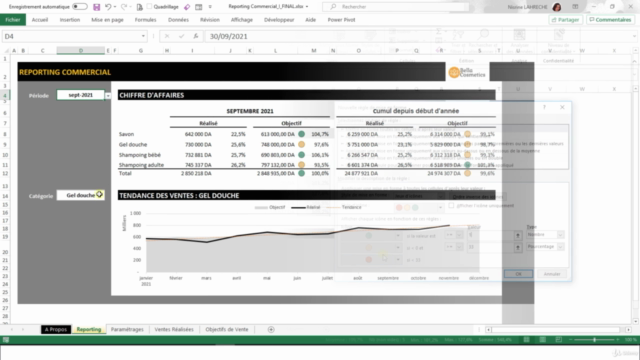Click the macro record icon in status bar

(x=6, y=340)
